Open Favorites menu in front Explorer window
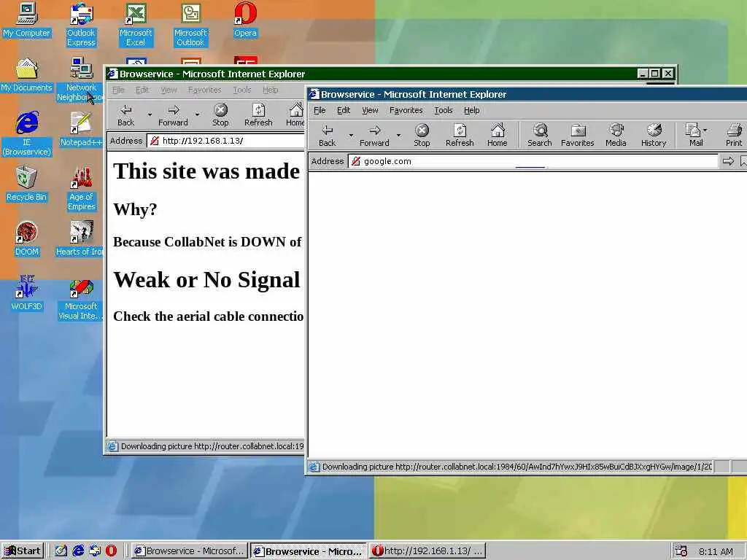The width and height of the screenshot is (747, 560). point(406,110)
